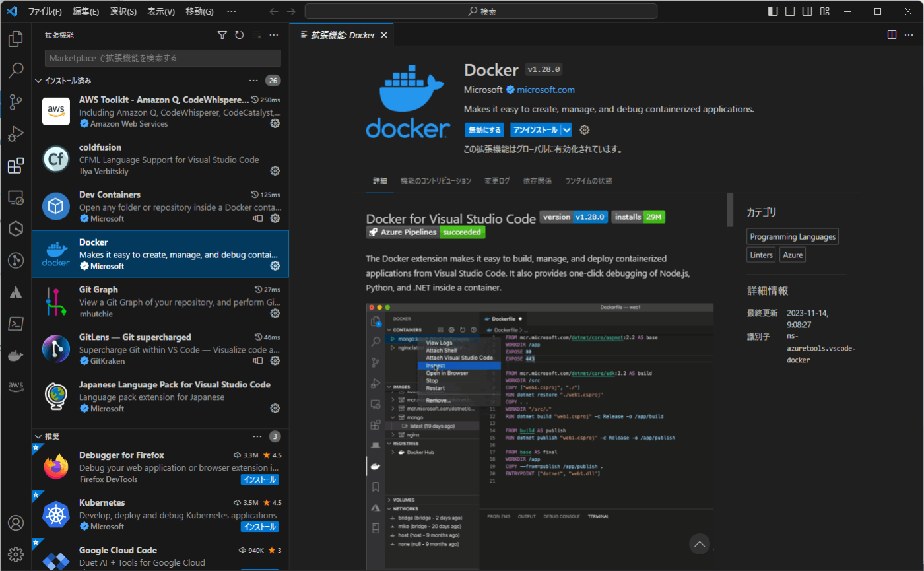
Task: Open gear for GitLens extension
Action: pyautogui.click(x=275, y=361)
